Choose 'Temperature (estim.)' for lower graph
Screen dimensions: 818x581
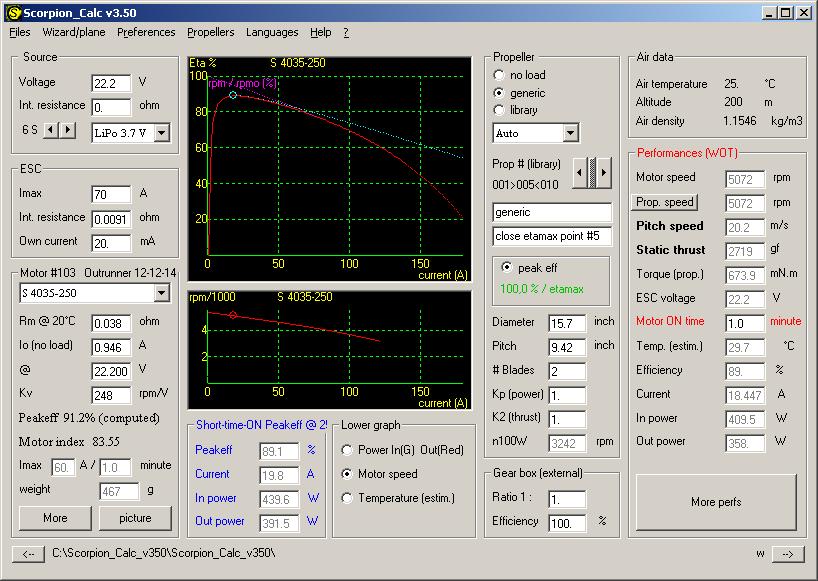[x=348, y=498]
